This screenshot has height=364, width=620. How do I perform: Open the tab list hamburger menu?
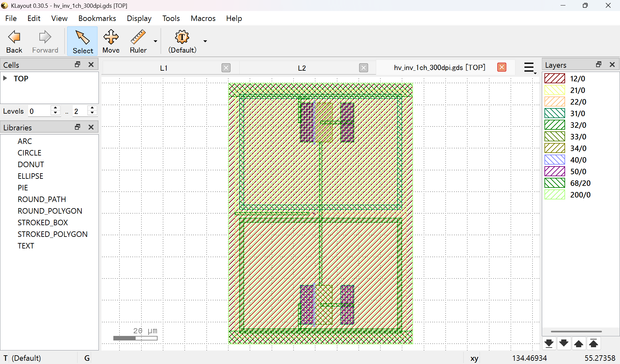[x=529, y=67]
